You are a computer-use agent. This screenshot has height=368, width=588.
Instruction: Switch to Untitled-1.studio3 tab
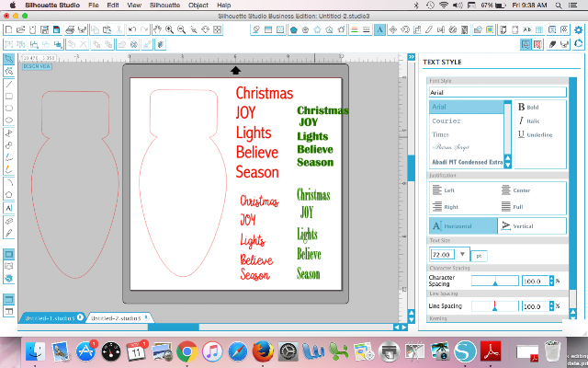(51, 318)
